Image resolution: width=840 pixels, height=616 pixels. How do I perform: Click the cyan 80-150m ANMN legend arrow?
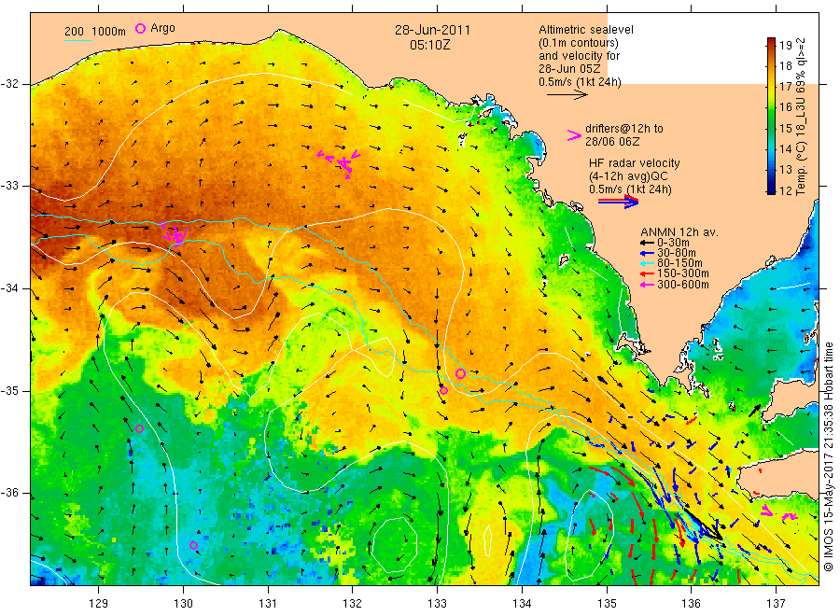(x=647, y=263)
